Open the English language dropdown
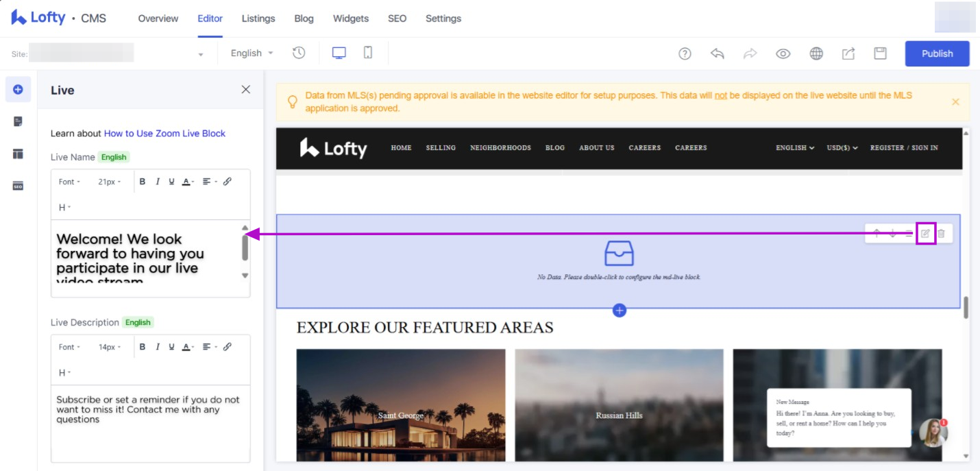Image resolution: width=980 pixels, height=471 pixels. [x=252, y=53]
